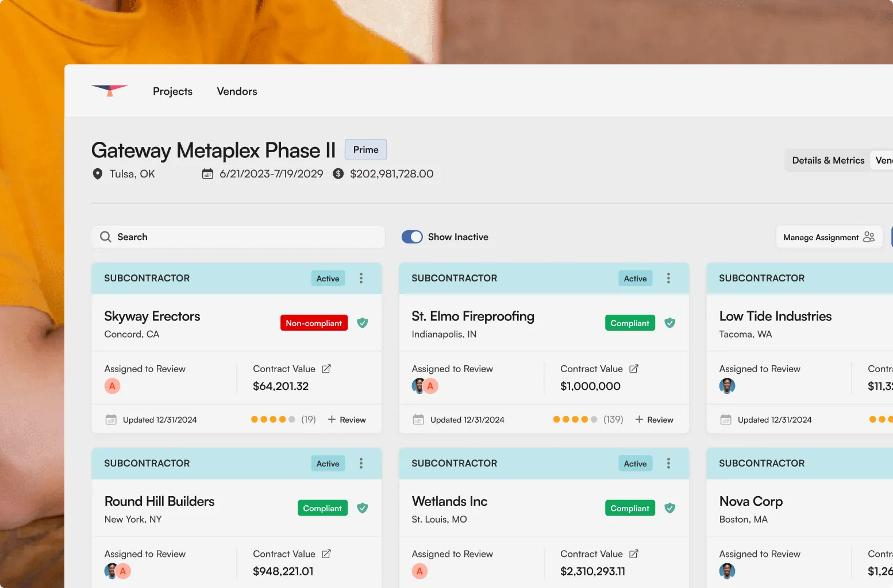
Task: Open the Vendors menu
Action: click(x=237, y=91)
